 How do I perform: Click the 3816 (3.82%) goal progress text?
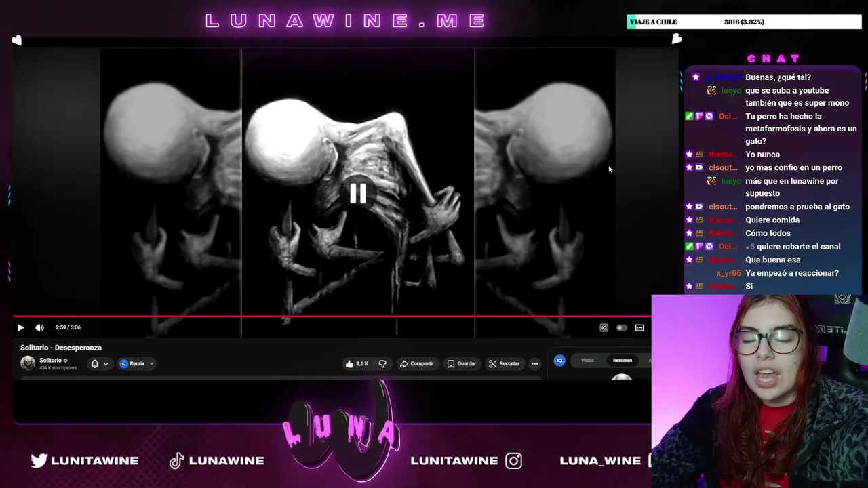pos(744,22)
